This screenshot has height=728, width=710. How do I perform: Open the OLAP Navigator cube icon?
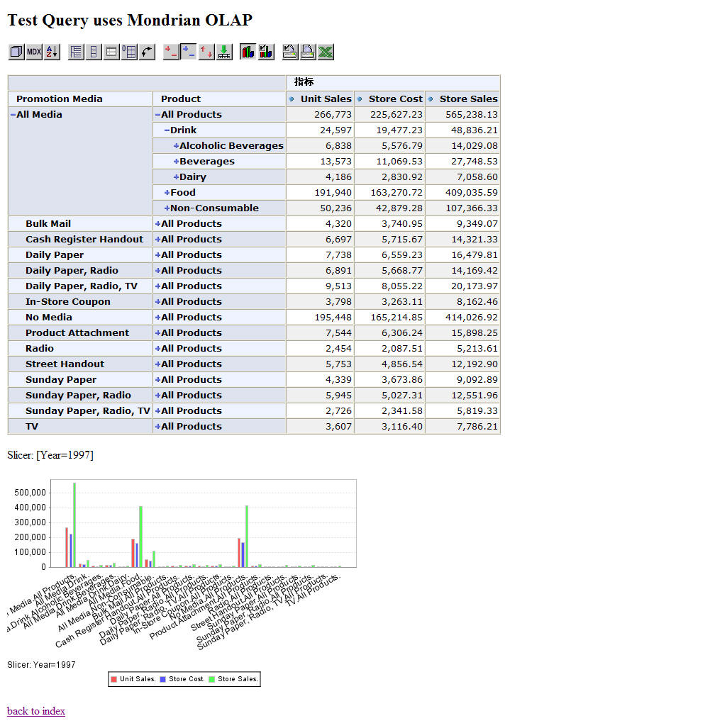pyautogui.click(x=16, y=52)
